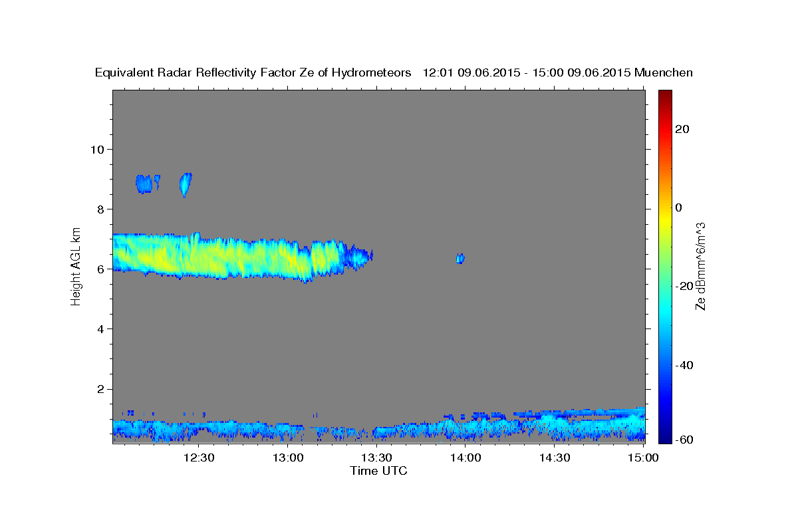798x532 pixels.
Task: Click the '12:30' time tick label
Action: coord(199,458)
